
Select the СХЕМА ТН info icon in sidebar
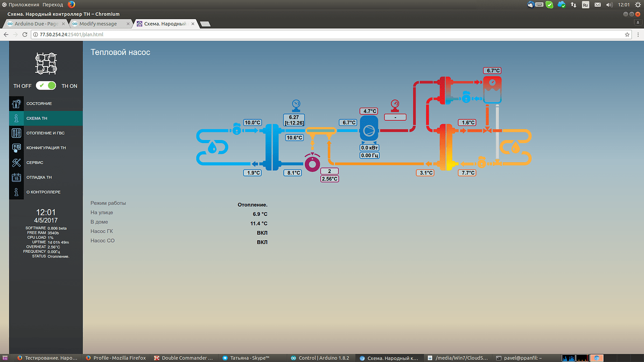click(x=16, y=118)
